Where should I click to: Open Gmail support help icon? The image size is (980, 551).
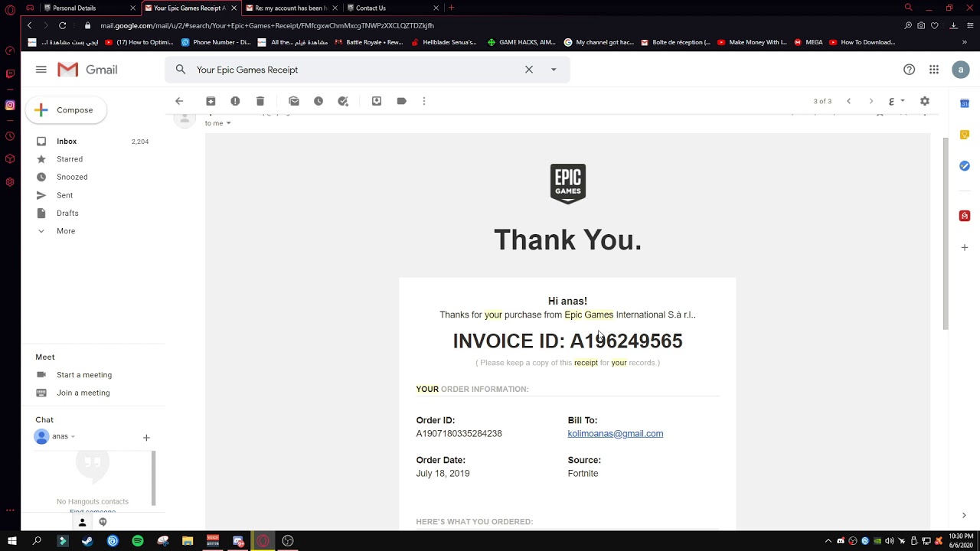pyautogui.click(x=909, y=70)
